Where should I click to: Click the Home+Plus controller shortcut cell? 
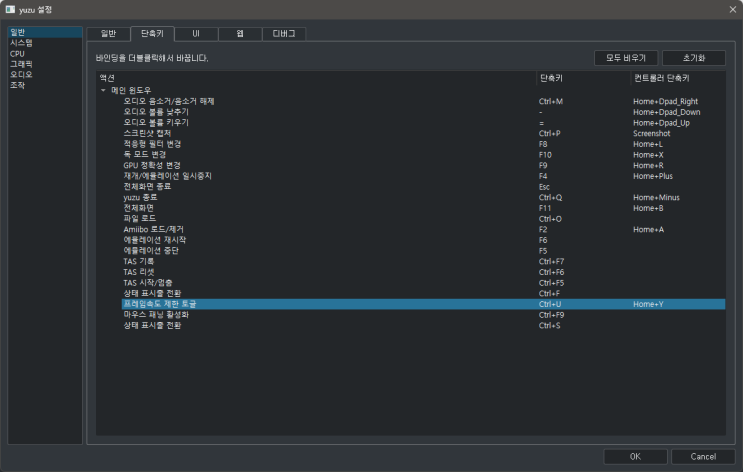652,176
